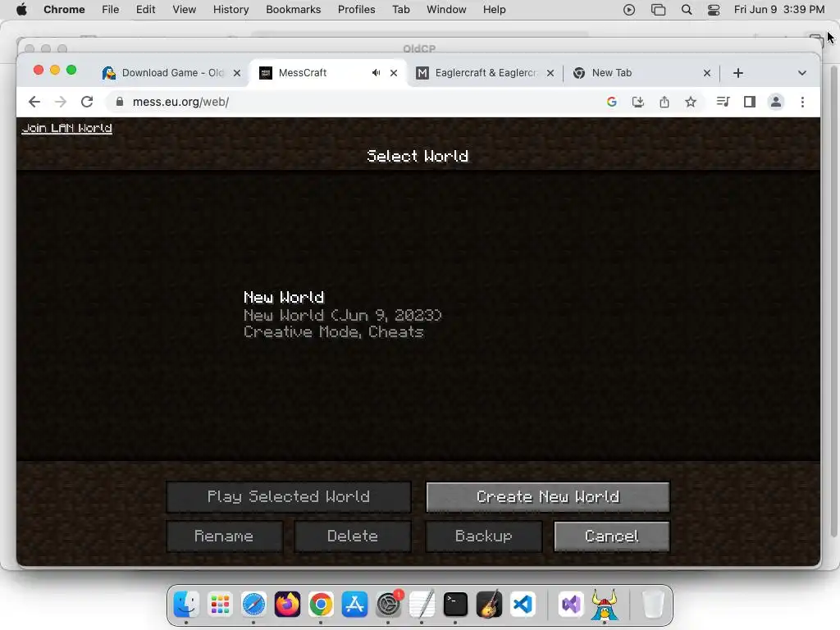840x630 pixels.
Task: Click the date and time Fri Jun 9
Action: click(x=779, y=10)
